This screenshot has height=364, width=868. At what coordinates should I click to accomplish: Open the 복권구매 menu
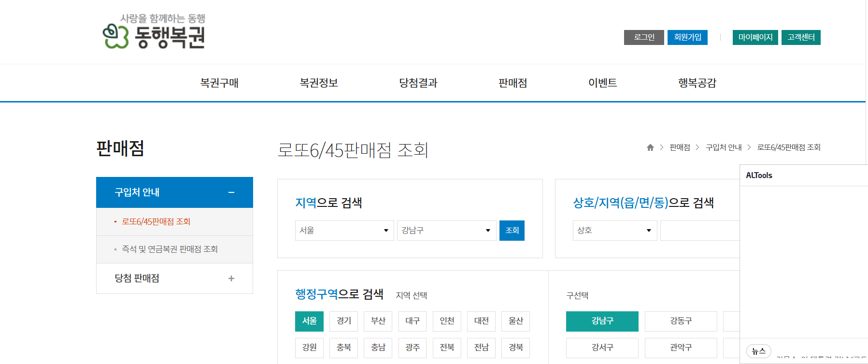click(x=219, y=83)
